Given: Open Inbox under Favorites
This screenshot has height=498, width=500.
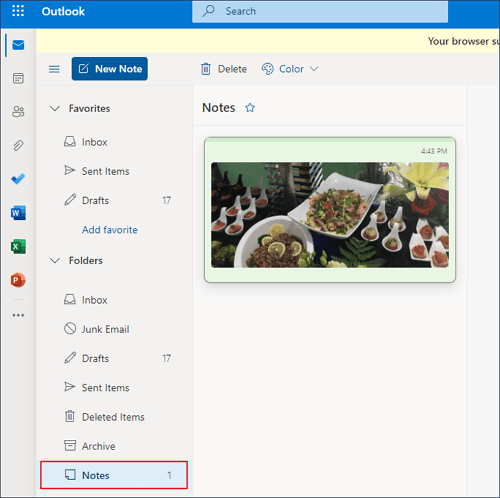Looking at the screenshot, I should [x=114, y=142].
